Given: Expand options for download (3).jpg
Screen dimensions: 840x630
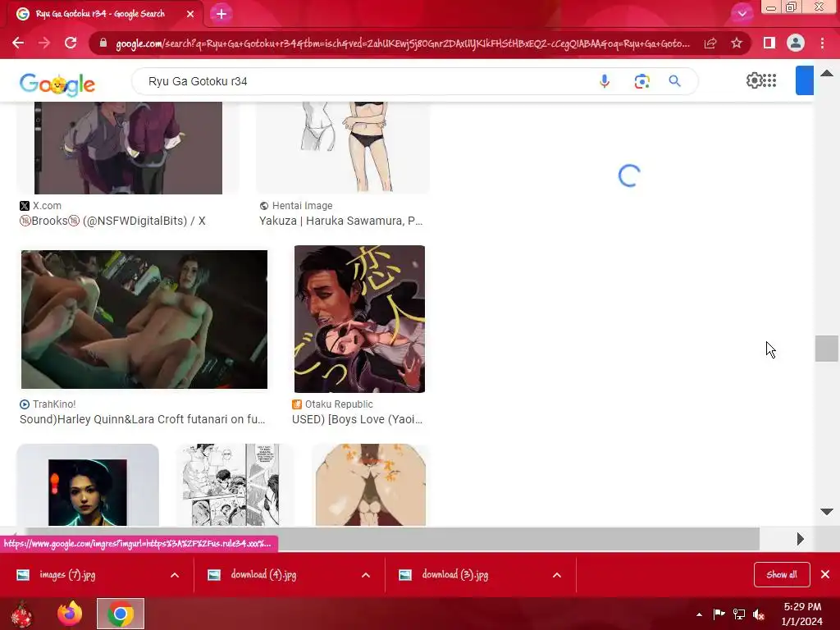Looking at the screenshot, I should pyautogui.click(x=557, y=575).
